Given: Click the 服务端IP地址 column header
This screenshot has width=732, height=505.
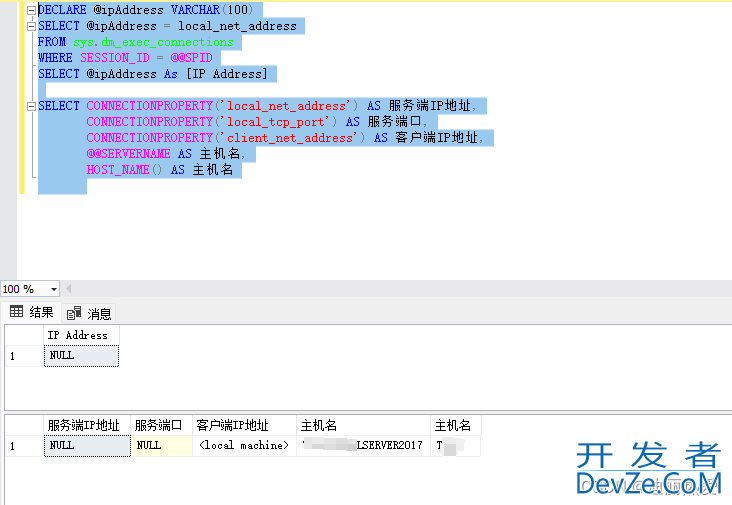Looking at the screenshot, I should (86, 425).
